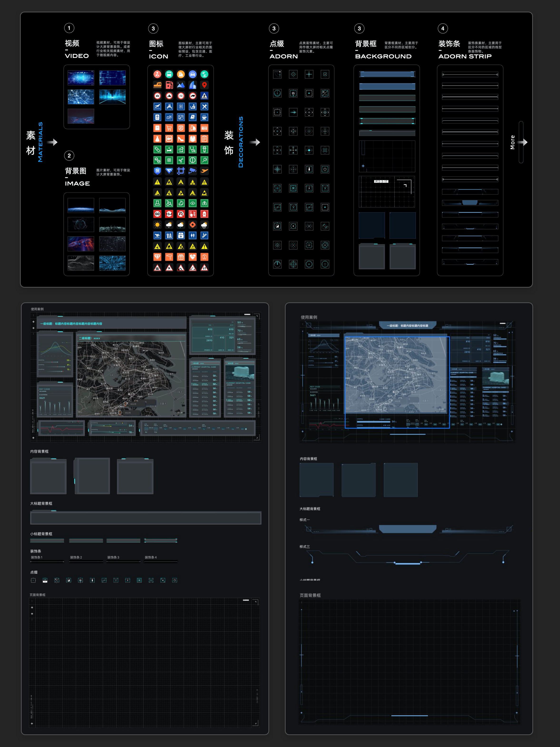Click the first video thumbnail under VIDEO
The height and width of the screenshot is (747, 560).
coord(81,78)
